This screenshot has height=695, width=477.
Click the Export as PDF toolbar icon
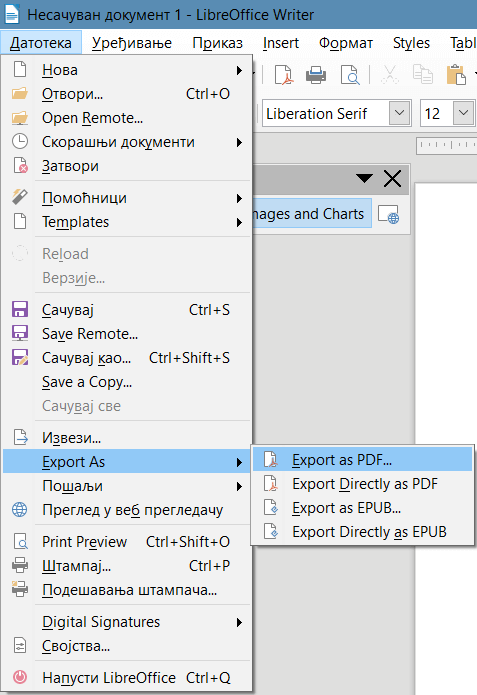(283, 74)
